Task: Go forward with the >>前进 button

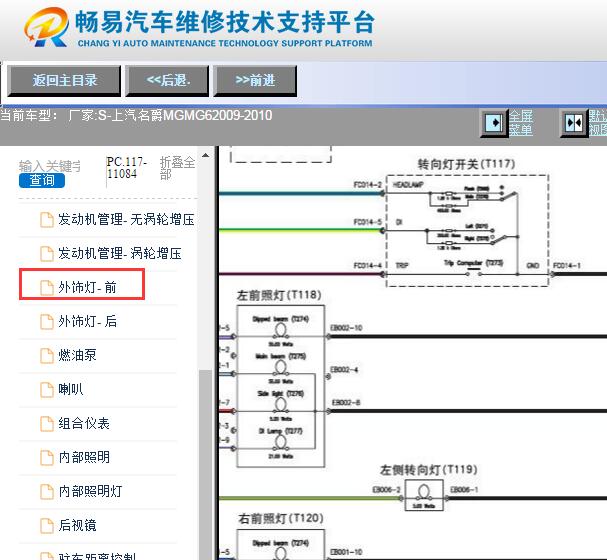Action: [255, 80]
